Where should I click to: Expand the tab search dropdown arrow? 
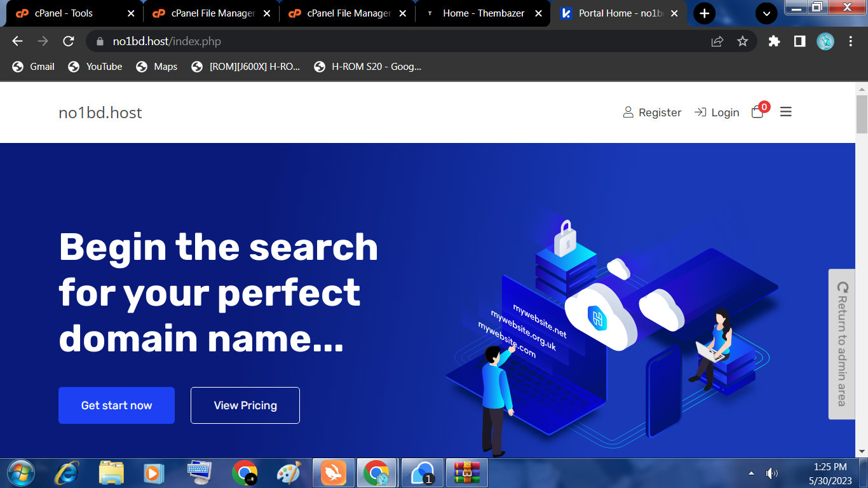point(766,13)
